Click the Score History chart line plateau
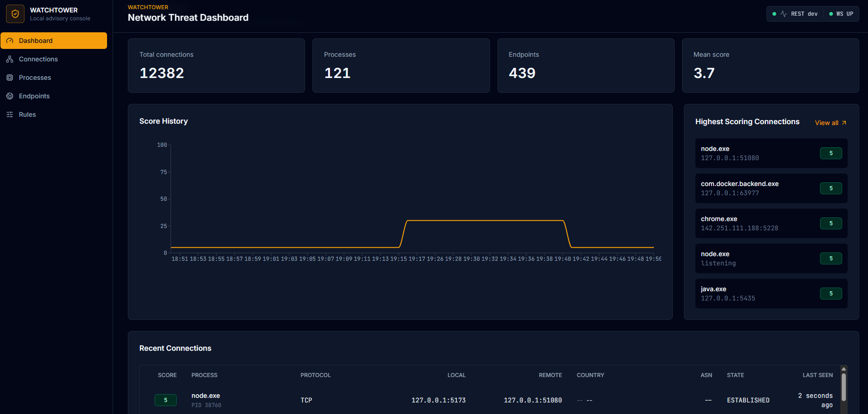Screen dimensions: 868x414 pos(485,221)
